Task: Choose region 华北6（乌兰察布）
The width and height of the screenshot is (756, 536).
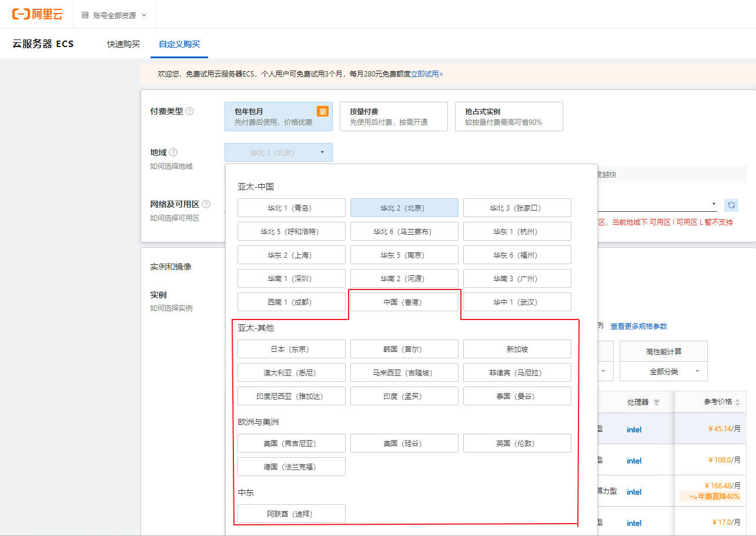Action: tap(404, 231)
